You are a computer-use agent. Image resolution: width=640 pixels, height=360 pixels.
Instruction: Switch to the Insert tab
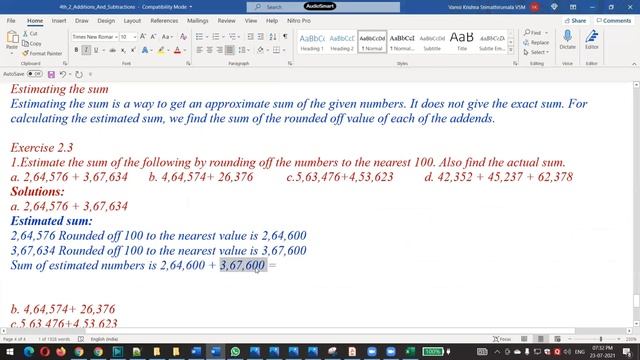click(59, 20)
